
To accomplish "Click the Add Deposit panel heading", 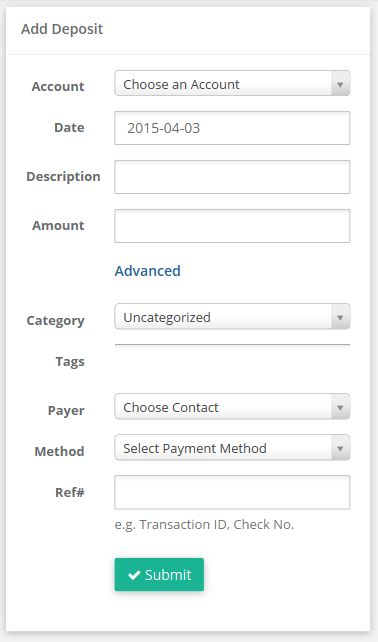I will pos(62,29).
